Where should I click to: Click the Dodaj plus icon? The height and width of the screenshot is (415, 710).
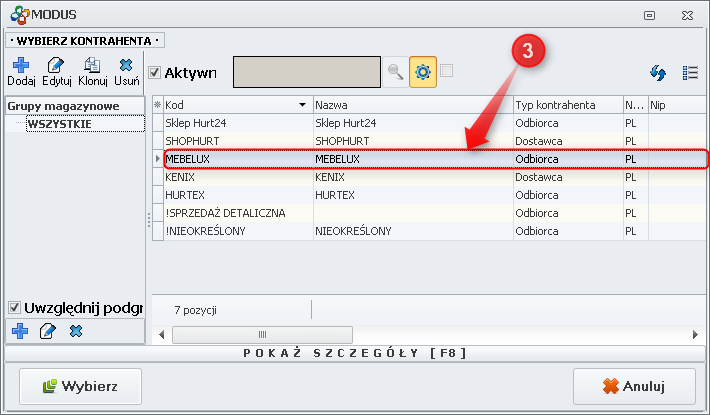coord(21,65)
